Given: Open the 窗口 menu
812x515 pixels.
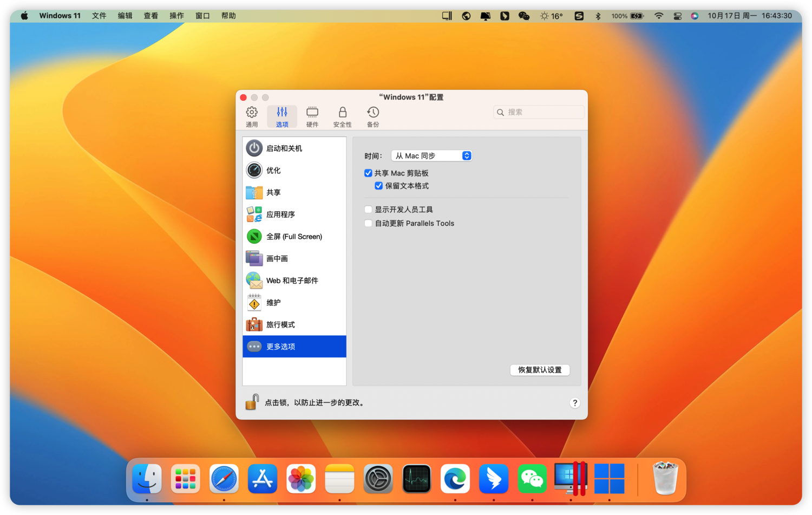Looking at the screenshot, I should click(202, 16).
